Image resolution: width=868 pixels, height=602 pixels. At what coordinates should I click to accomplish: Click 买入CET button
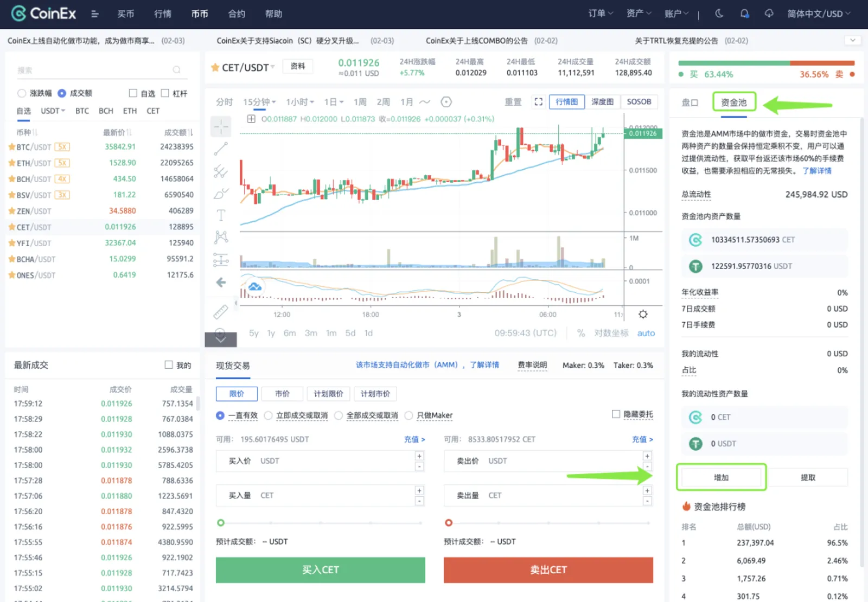[x=321, y=570]
